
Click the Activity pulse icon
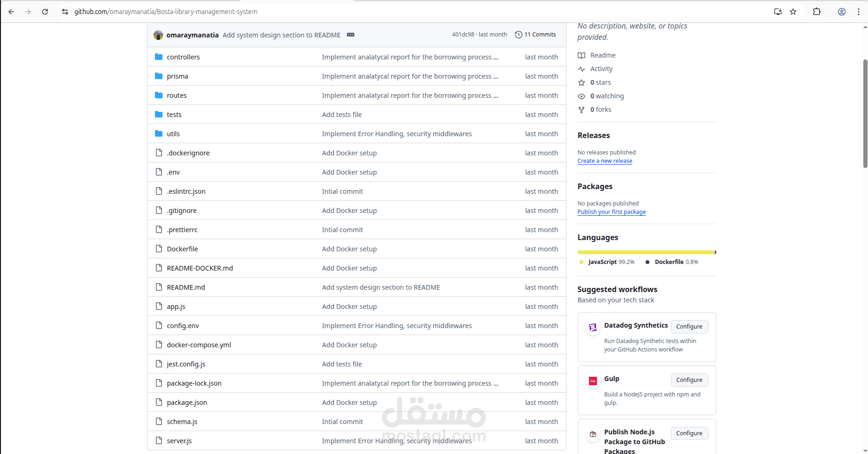(x=581, y=69)
